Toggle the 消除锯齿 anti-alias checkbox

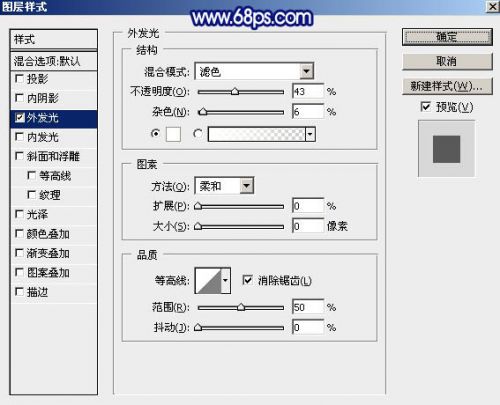click(x=247, y=280)
